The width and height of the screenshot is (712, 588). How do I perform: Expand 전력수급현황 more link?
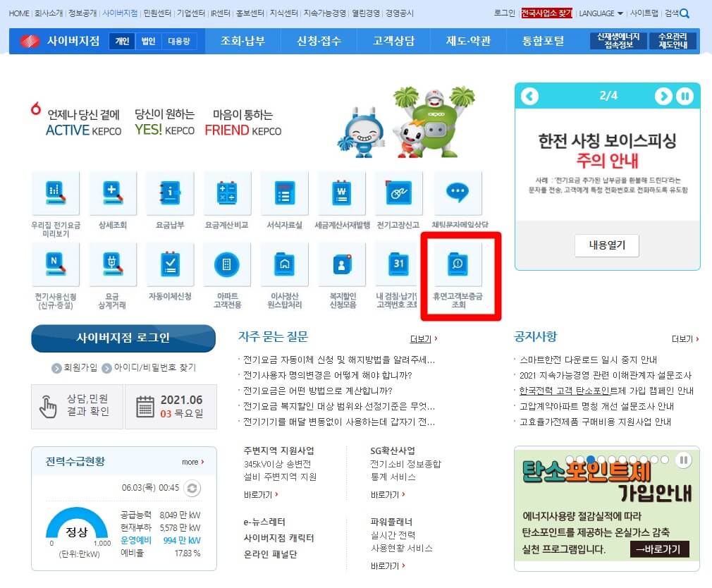point(193,462)
